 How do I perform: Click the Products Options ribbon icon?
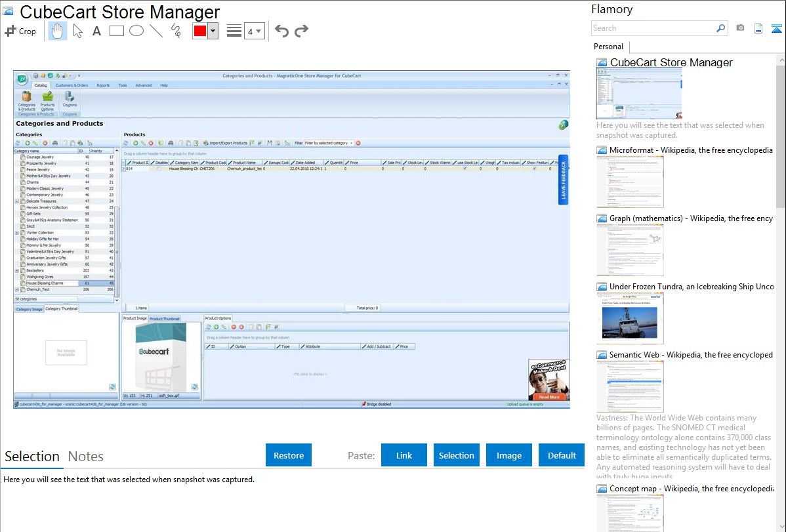(48, 101)
